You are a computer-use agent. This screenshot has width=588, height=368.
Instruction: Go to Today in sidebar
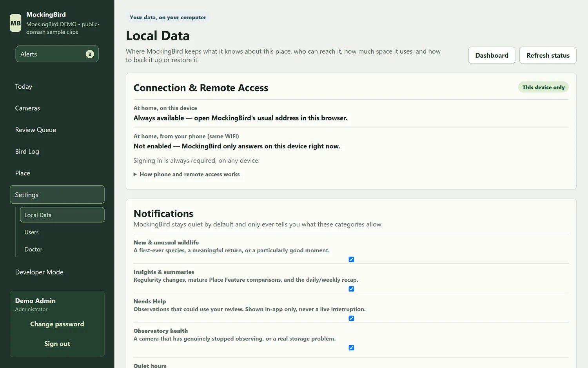(x=57, y=87)
